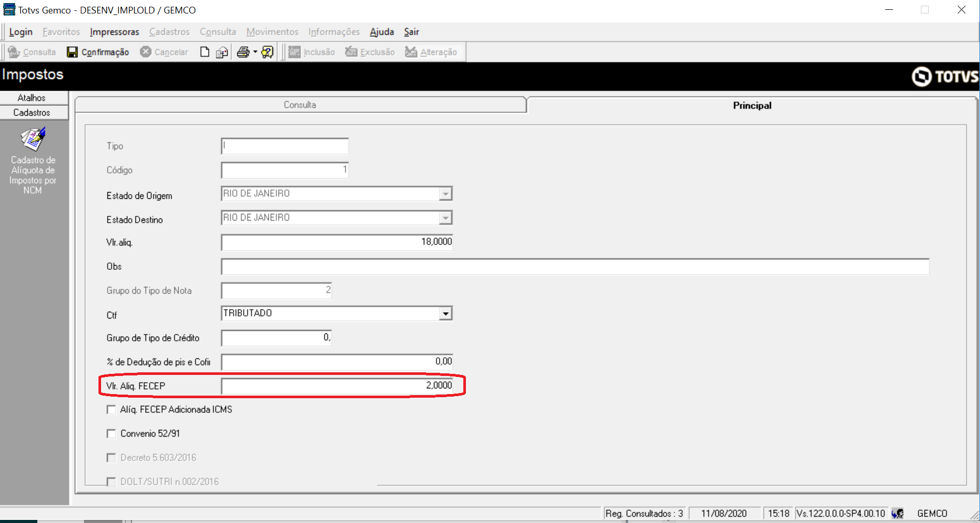This screenshot has height=523, width=980.
Task: Switch to the Consulta tab
Action: coord(300,105)
